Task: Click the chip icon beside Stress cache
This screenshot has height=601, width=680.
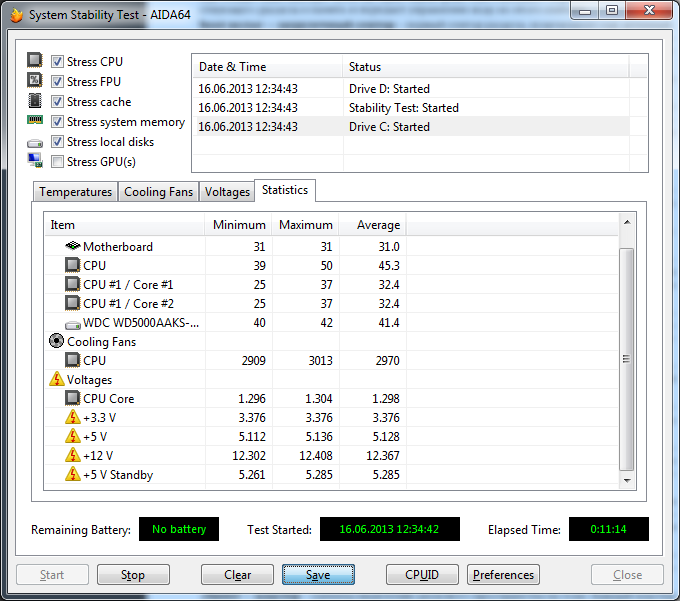Action: coord(35,101)
